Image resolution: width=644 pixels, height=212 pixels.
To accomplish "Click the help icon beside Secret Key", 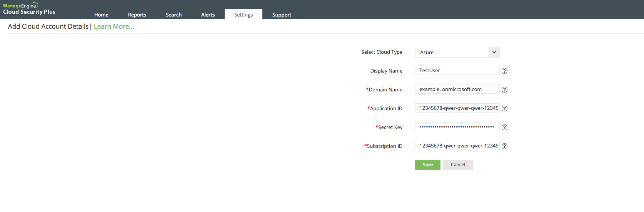I will pyautogui.click(x=504, y=127).
